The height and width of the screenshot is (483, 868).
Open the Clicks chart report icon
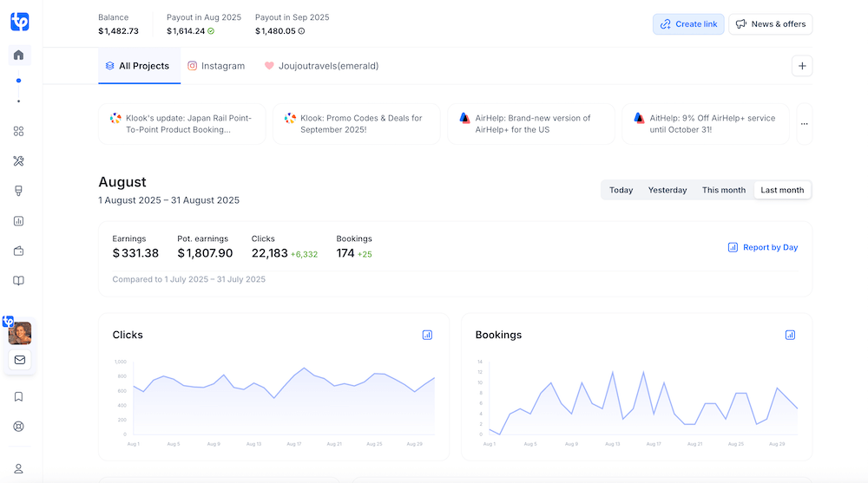[x=427, y=335]
